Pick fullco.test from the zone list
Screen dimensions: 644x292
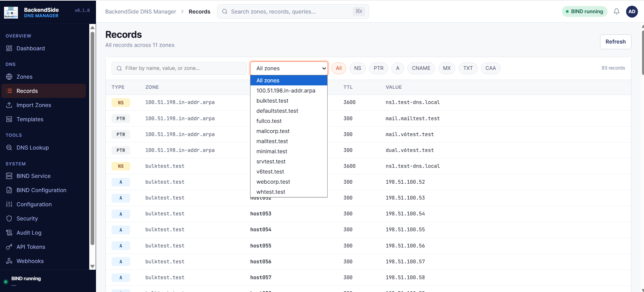(x=289, y=121)
